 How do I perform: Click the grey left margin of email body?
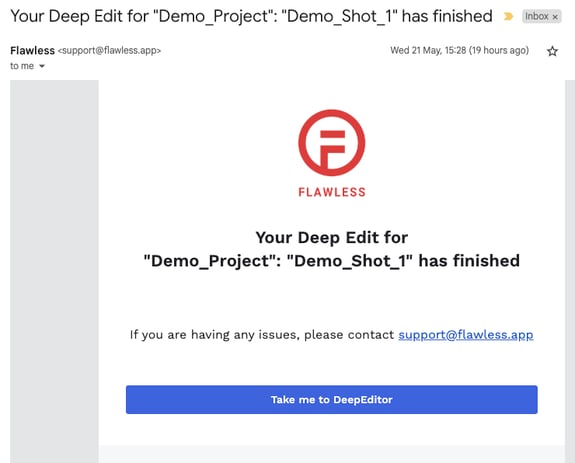54,271
